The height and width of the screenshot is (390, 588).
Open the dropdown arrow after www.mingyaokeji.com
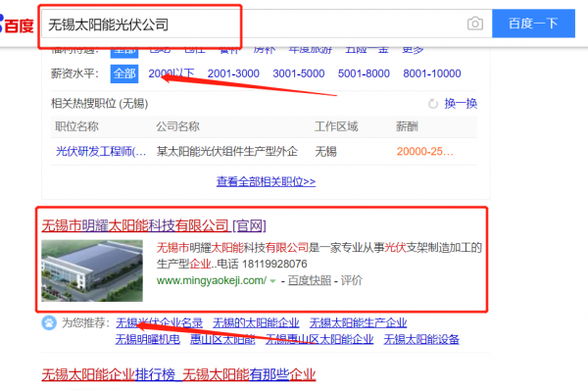272,281
